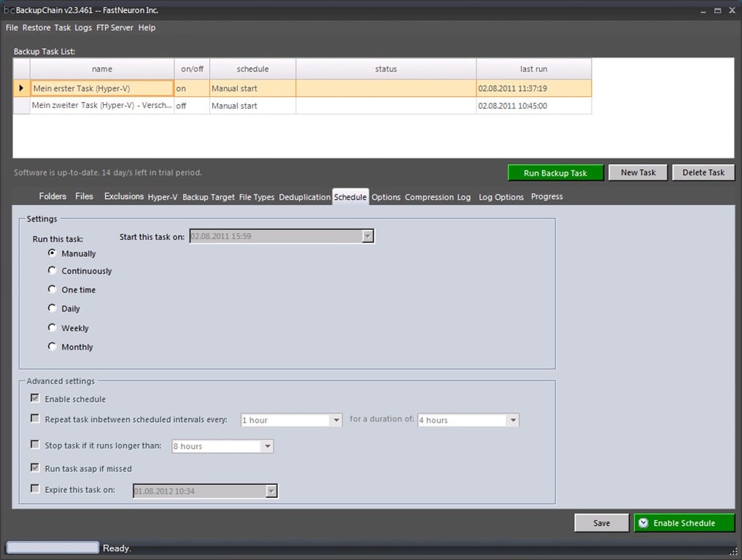Viewport: 742px width, 560px height.
Task: Switch to the File Types tab
Action: pyautogui.click(x=257, y=197)
